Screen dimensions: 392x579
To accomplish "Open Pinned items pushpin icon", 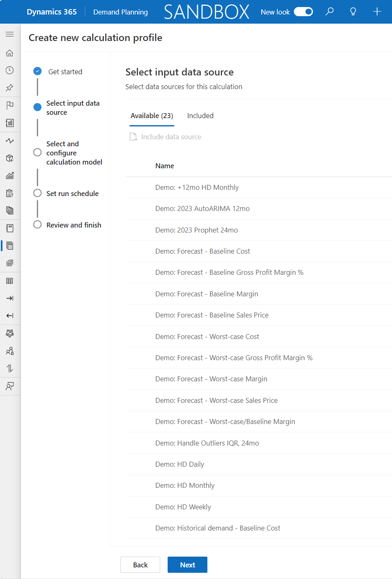I will tap(10, 88).
